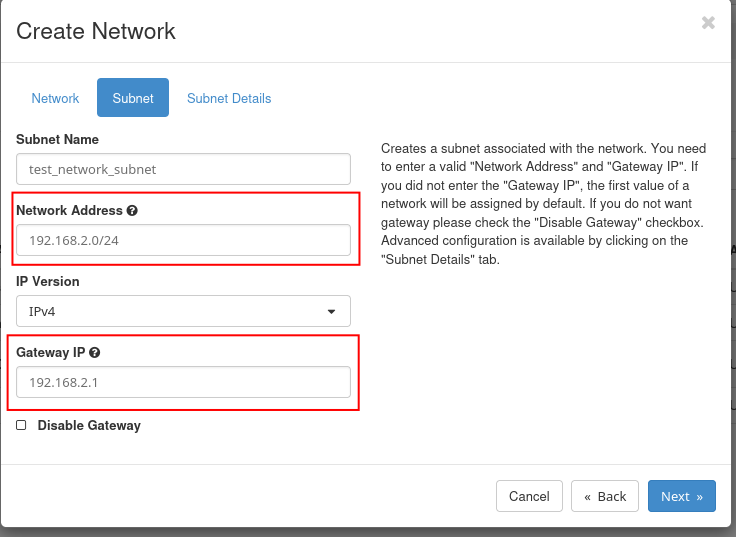
Task: Switch to the Network tab
Action: pos(55,98)
